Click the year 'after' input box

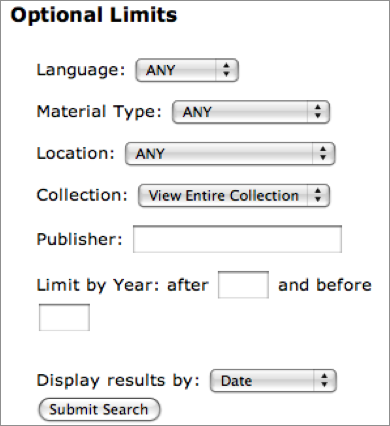coord(243,285)
